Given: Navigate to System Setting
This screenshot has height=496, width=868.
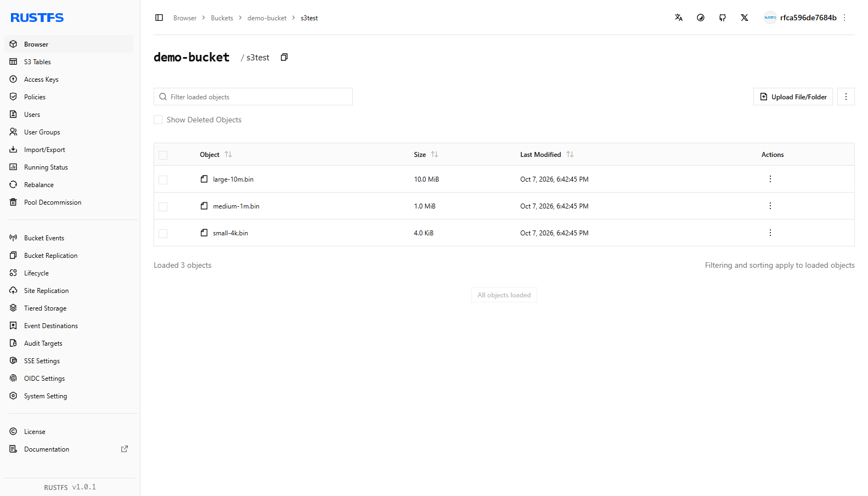Looking at the screenshot, I should [69, 396].
